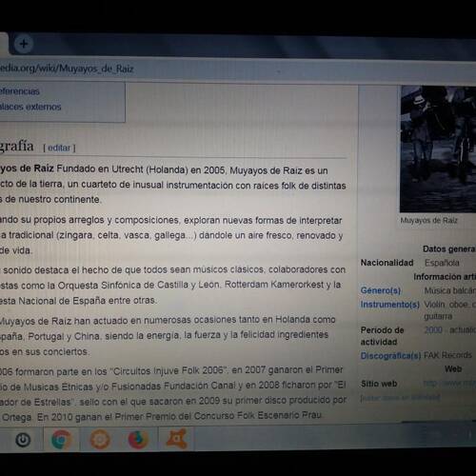Click the text 'Circuitos Injuve Folk 2006'
The height and width of the screenshot is (476, 476).
point(169,370)
